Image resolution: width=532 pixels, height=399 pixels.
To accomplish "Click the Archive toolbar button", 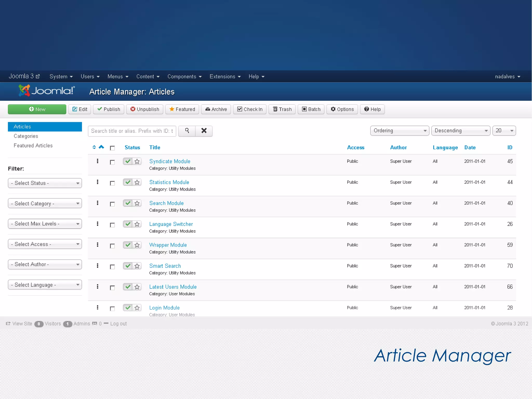I will 216,109.
